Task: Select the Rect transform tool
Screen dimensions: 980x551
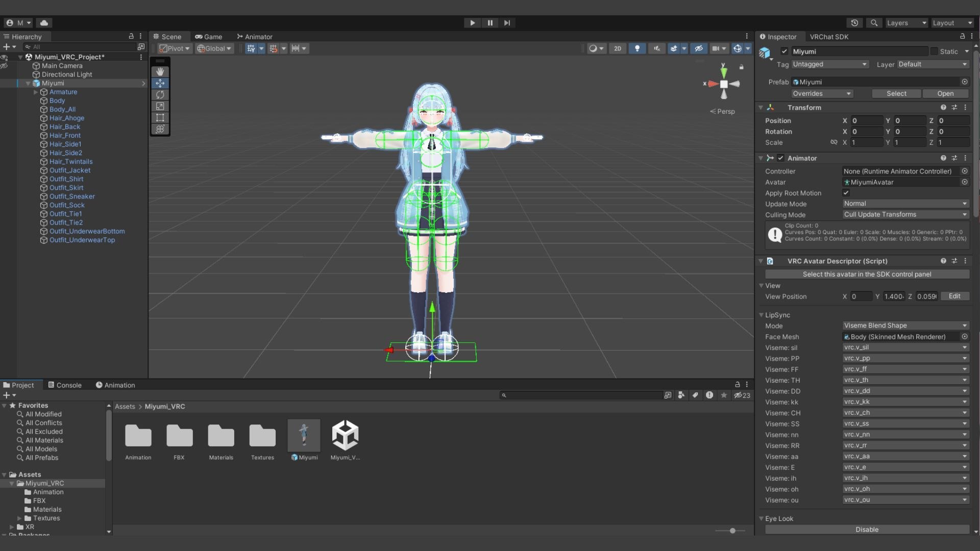Action: point(160,117)
